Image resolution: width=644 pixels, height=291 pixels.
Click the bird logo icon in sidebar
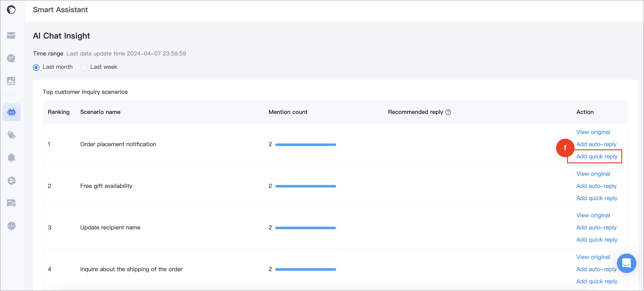point(11,10)
